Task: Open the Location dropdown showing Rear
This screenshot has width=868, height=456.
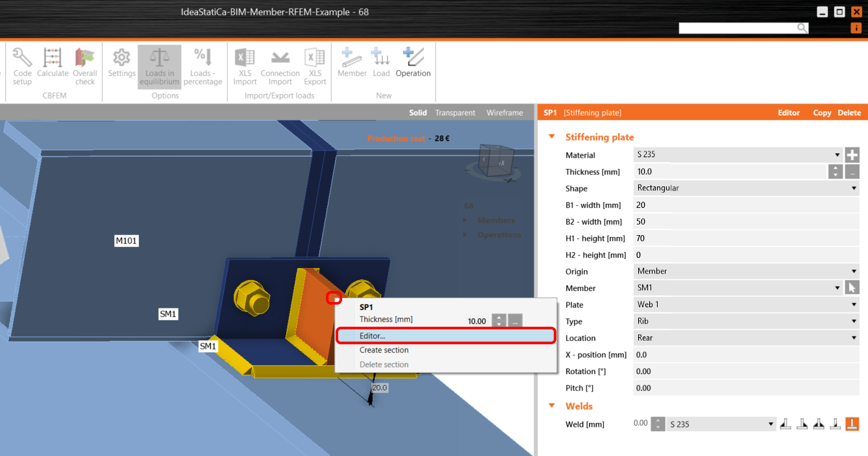Action: [x=746, y=338]
